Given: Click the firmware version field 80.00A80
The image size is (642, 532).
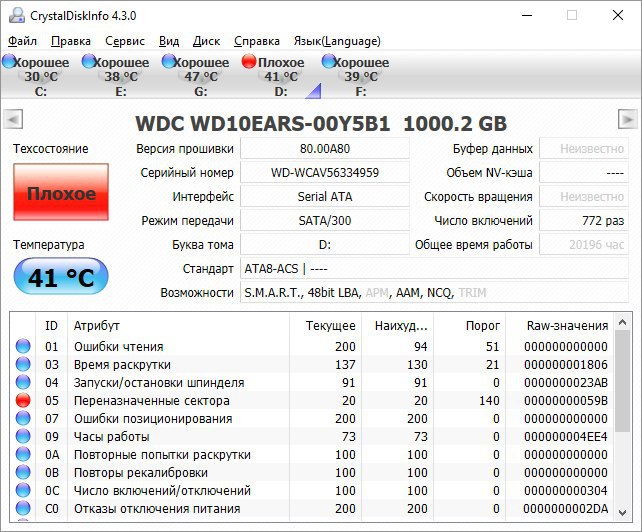Looking at the screenshot, I should click(x=325, y=148).
